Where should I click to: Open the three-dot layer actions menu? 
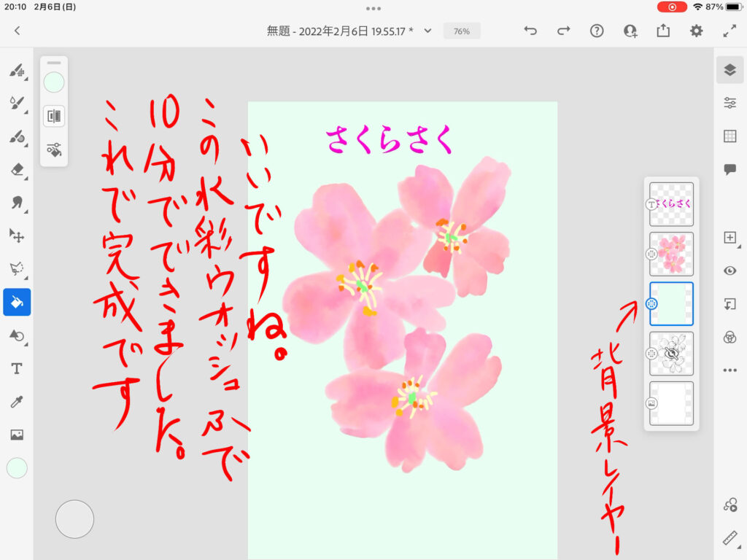pyautogui.click(x=729, y=370)
